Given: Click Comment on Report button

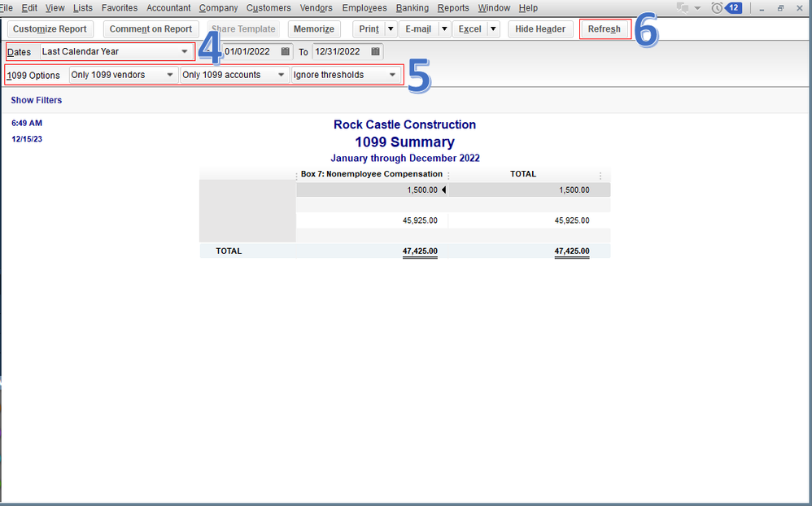Looking at the screenshot, I should click(151, 29).
